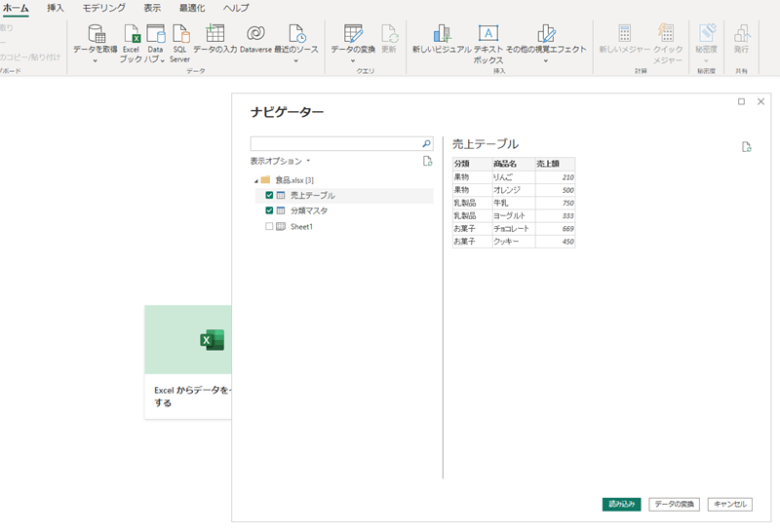Check the Sheet1 checkbox
Screen dimensions: 780x532
coord(269,226)
